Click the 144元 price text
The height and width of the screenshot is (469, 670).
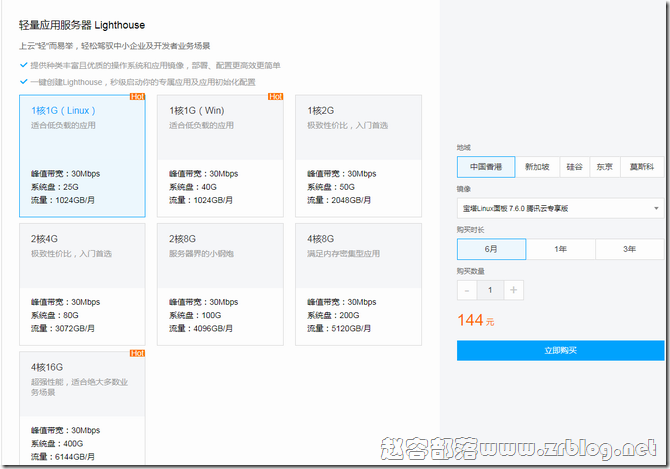(x=476, y=320)
